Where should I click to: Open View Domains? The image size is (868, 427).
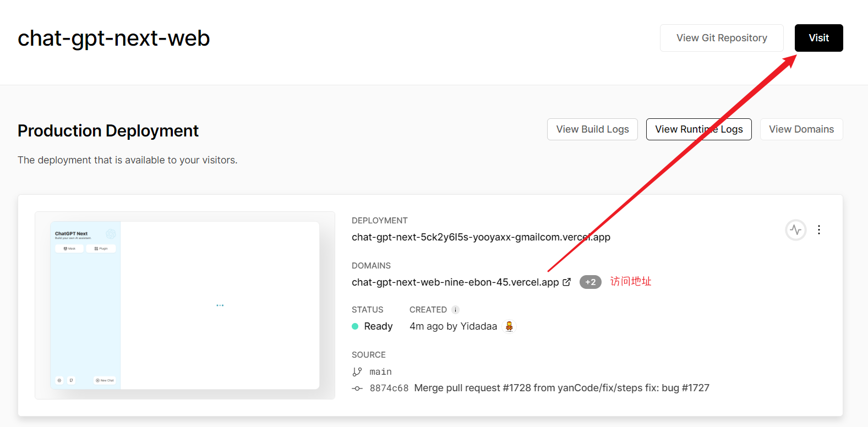(801, 129)
